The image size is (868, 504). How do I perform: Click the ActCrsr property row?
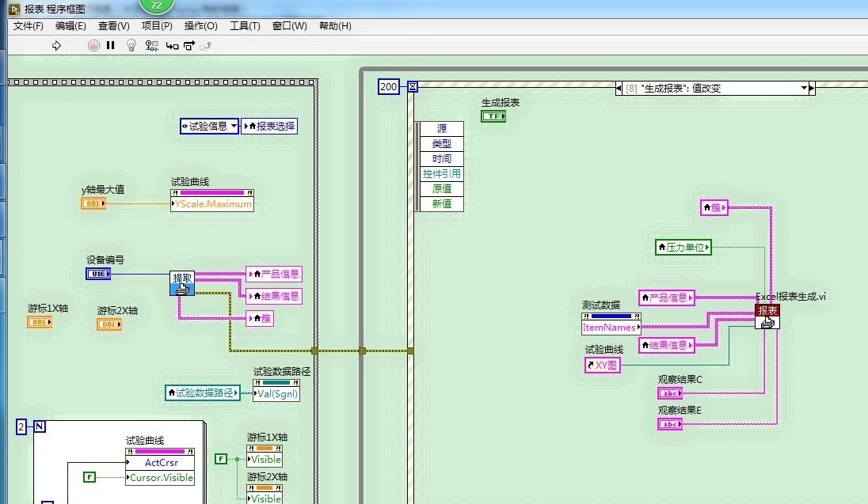[161, 463]
